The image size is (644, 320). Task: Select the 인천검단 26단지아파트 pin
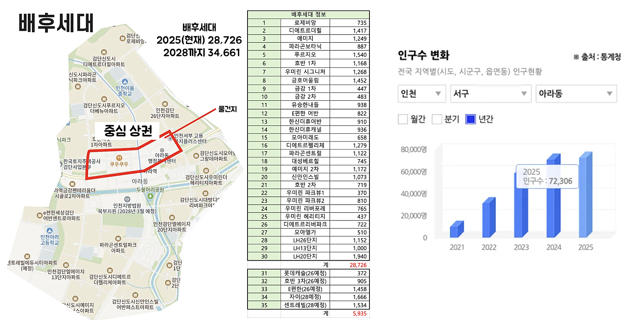coord(165,104)
